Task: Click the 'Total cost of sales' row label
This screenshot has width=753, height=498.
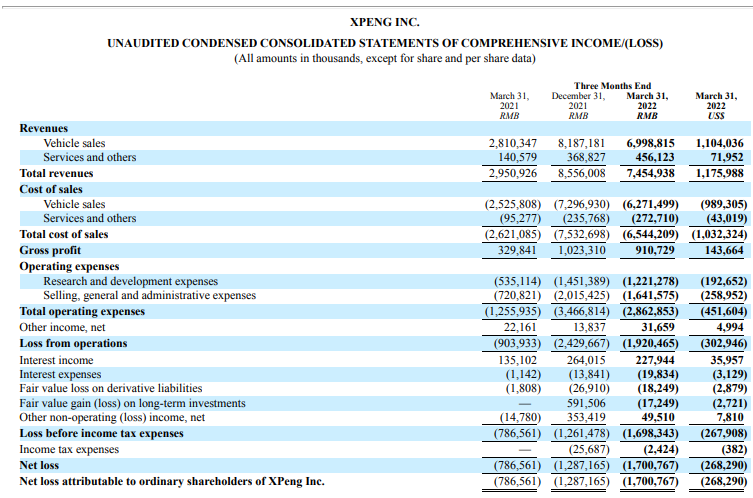Action: 64,234
